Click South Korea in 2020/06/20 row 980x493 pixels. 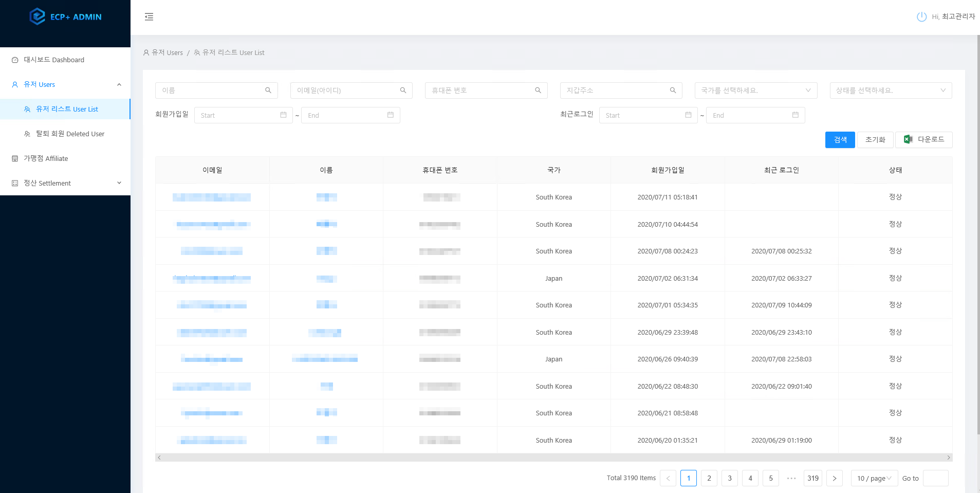click(554, 441)
